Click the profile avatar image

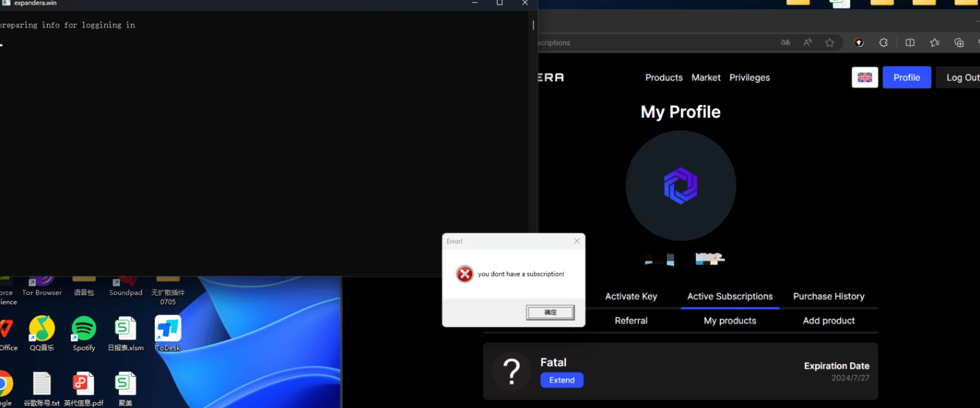[680, 186]
